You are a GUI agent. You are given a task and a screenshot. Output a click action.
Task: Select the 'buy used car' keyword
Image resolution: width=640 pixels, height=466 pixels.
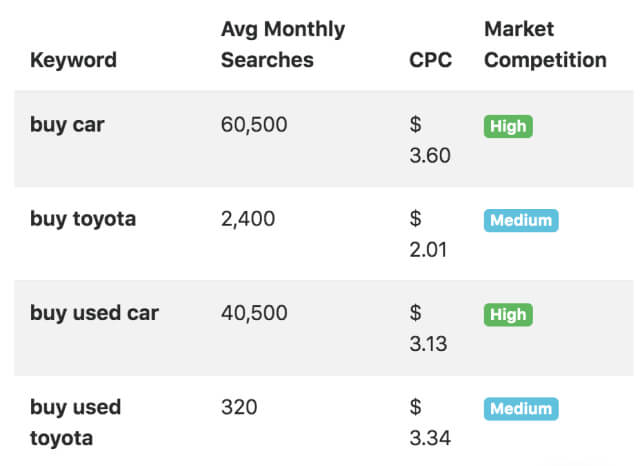[x=94, y=313]
